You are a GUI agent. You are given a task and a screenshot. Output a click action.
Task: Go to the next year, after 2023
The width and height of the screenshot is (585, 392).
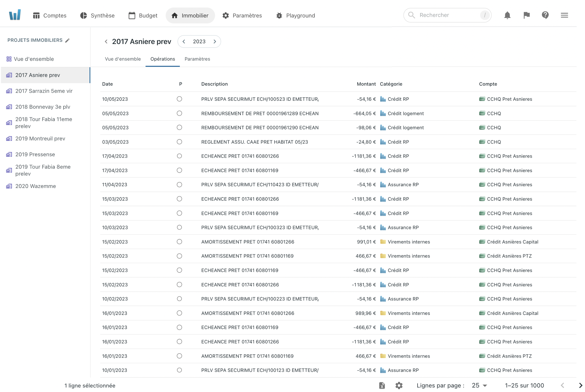(x=215, y=42)
